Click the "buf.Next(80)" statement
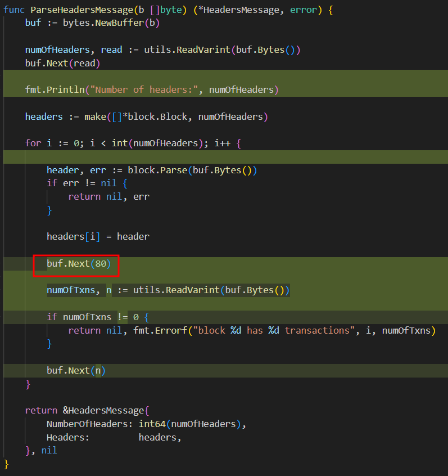Screen dimensions: 448x476 click(x=79, y=264)
